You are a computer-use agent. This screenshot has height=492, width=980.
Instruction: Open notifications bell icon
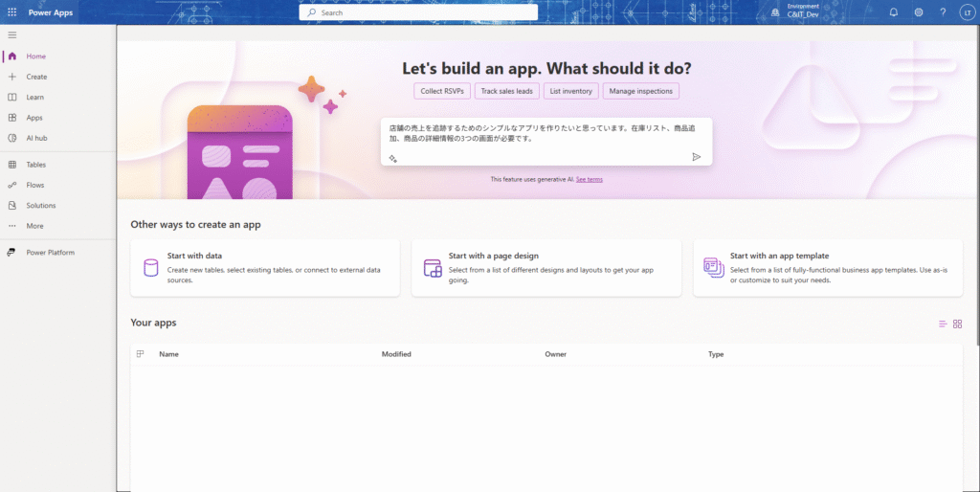pyautogui.click(x=893, y=12)
